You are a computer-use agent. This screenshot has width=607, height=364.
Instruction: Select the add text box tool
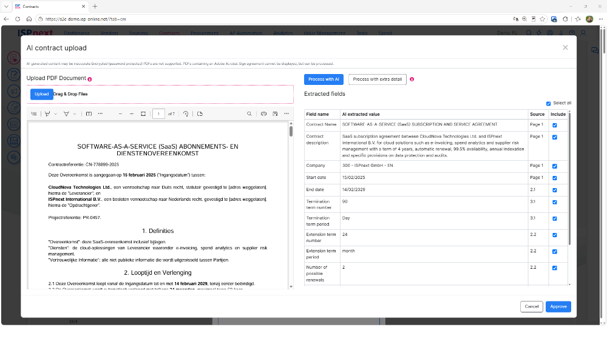coord(89,113)
